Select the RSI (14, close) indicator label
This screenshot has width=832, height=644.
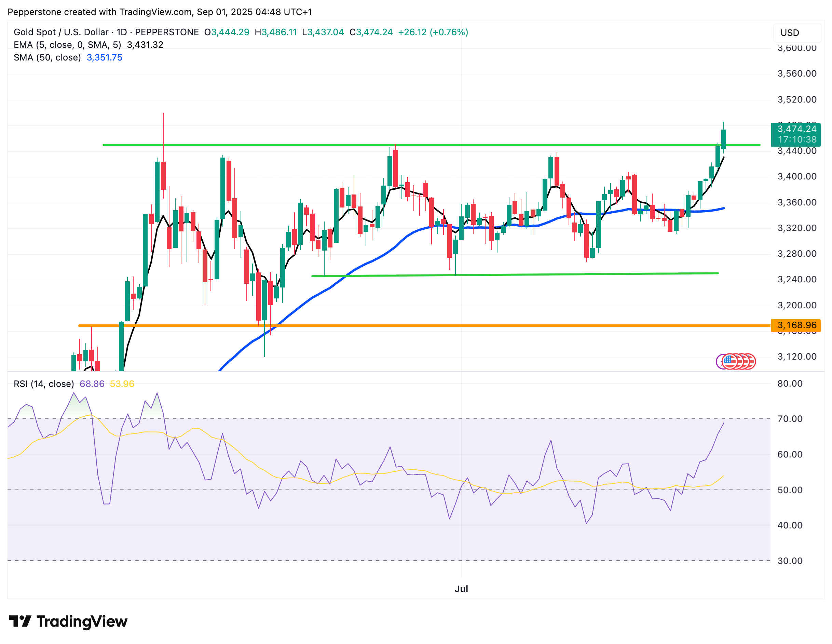(x=44, y=384)
